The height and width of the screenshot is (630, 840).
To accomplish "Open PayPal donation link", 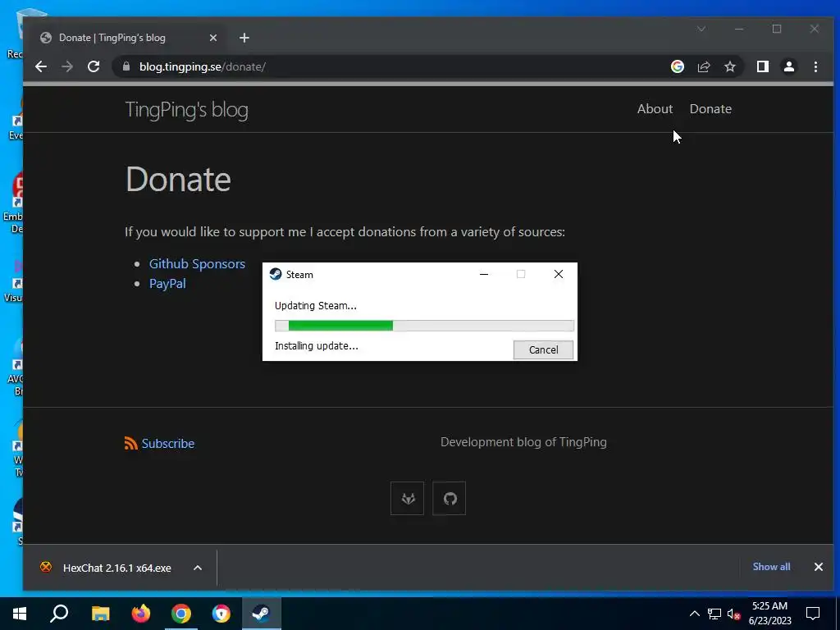I will (167, 283).
